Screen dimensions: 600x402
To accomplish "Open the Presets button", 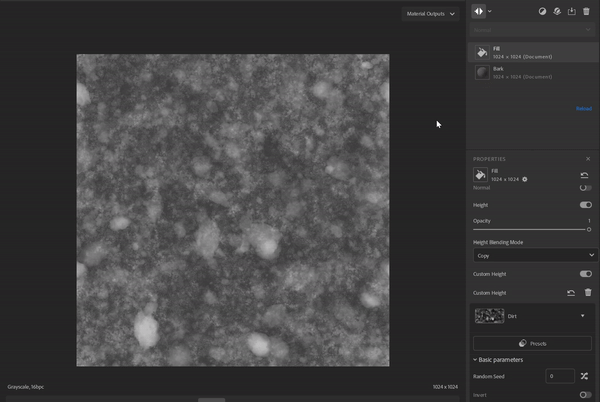I will 533,343.
